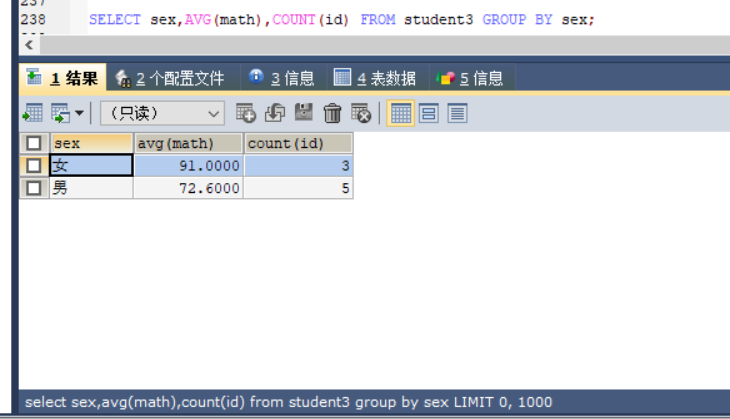730x419 pixels.
Task: Click the SELECT keyword on line 238
Action: click(x=115, y=20)
